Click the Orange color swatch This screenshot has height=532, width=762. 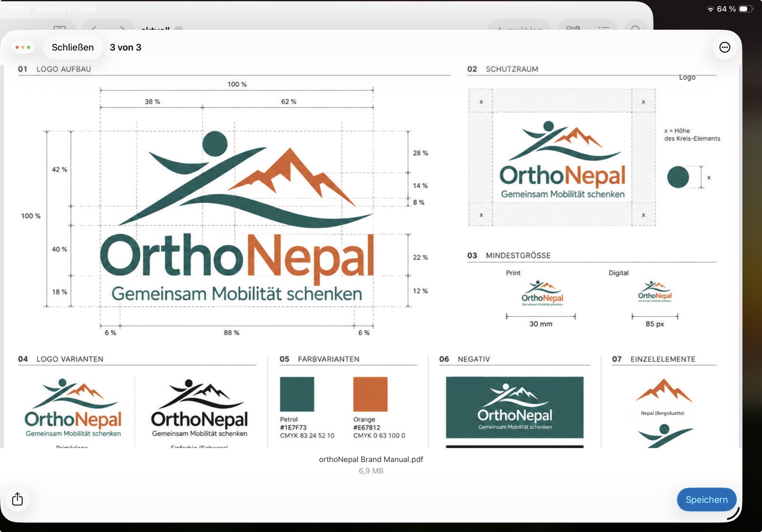(x=370, y=394)
